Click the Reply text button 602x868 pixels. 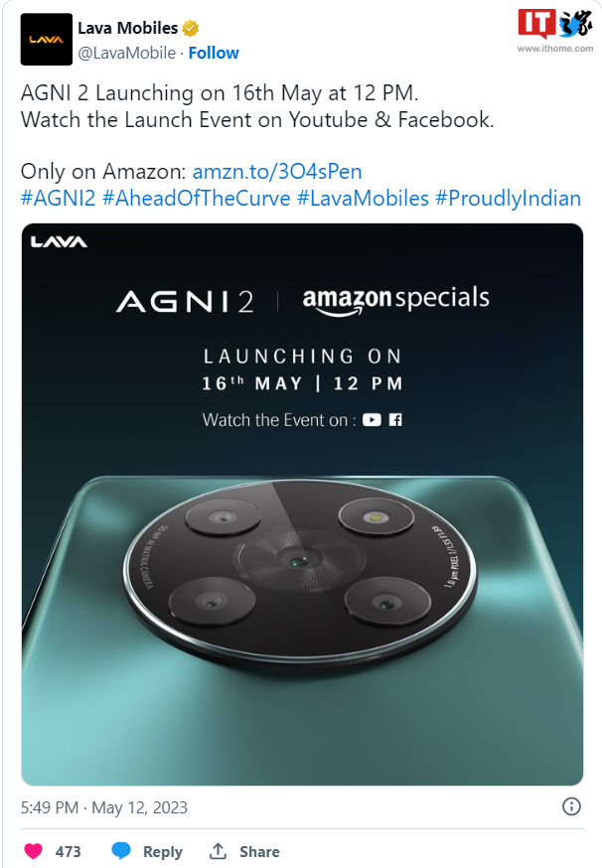point(162,851)
